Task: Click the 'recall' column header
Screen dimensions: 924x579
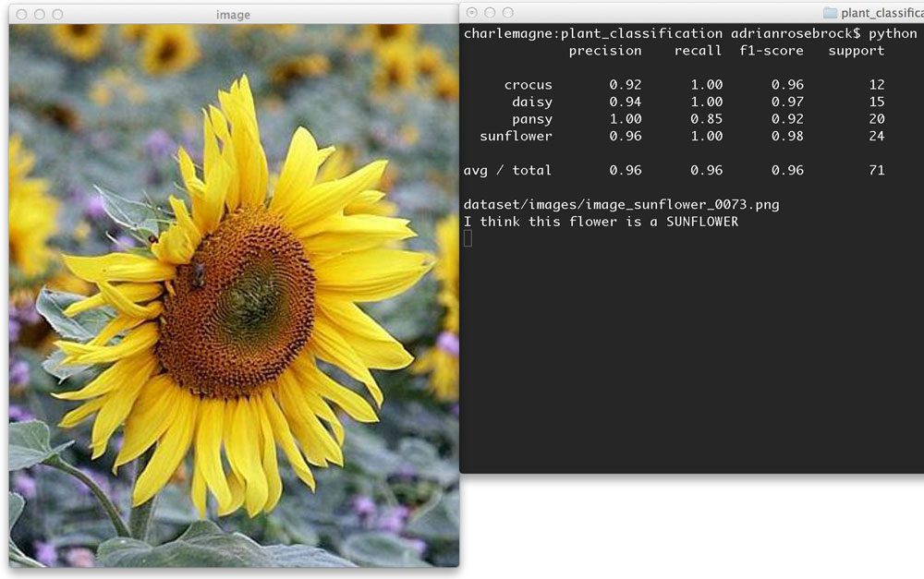Action: (x=699, y=51)
